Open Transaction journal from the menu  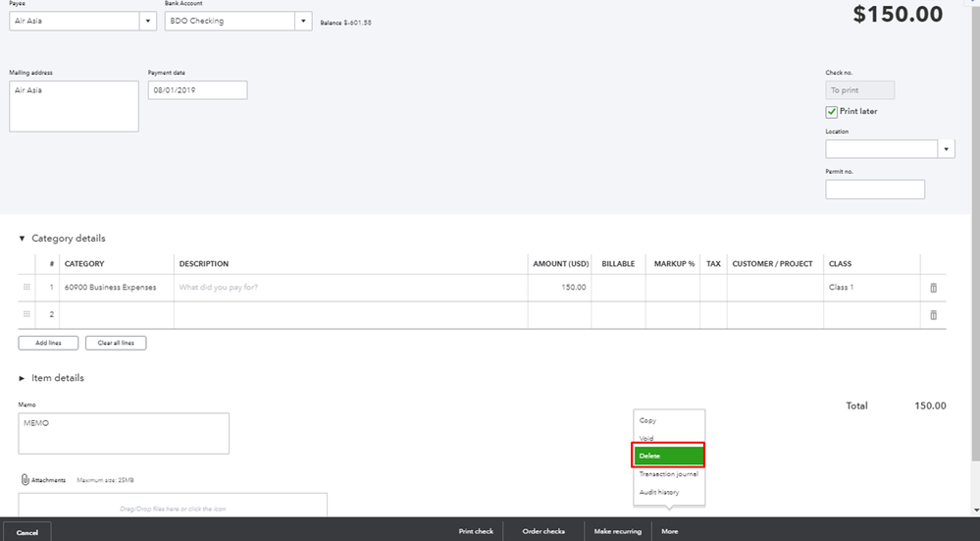point(669,474)
